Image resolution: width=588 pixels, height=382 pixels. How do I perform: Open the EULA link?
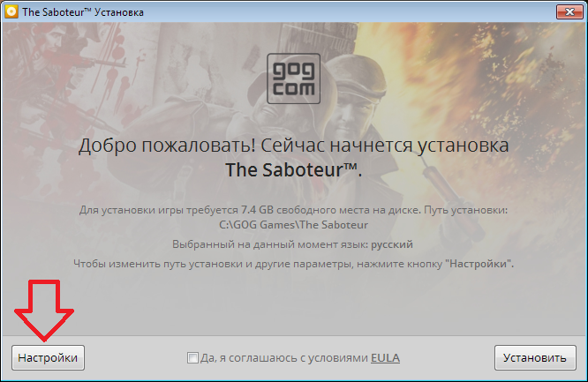point(385,357)
